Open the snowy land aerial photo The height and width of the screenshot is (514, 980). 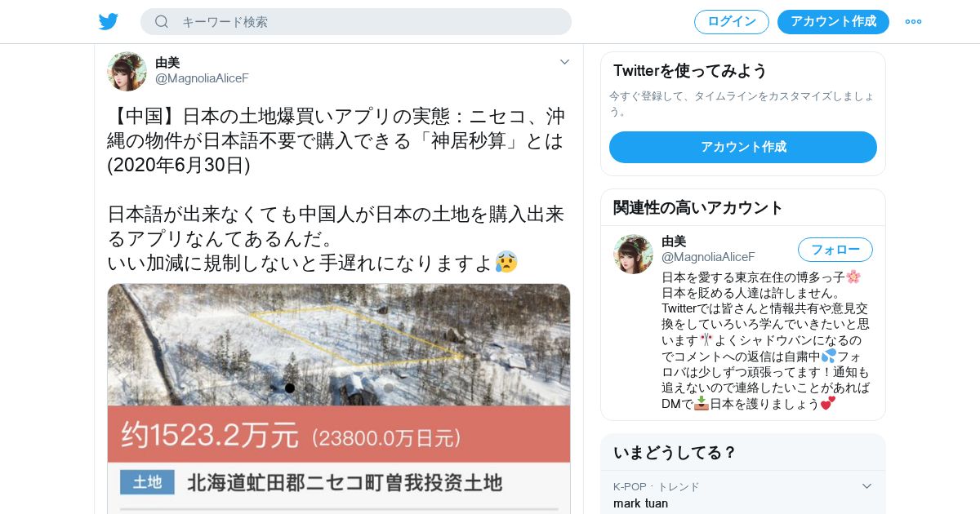coord(339,344)
